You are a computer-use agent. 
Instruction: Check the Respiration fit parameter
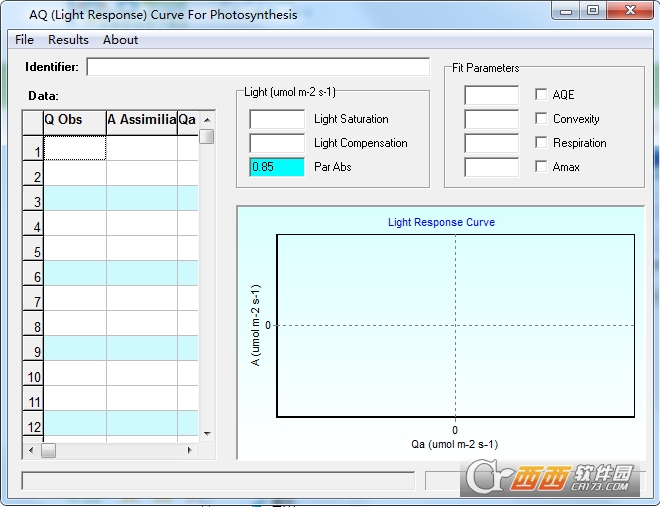click(x=541, y=142)
